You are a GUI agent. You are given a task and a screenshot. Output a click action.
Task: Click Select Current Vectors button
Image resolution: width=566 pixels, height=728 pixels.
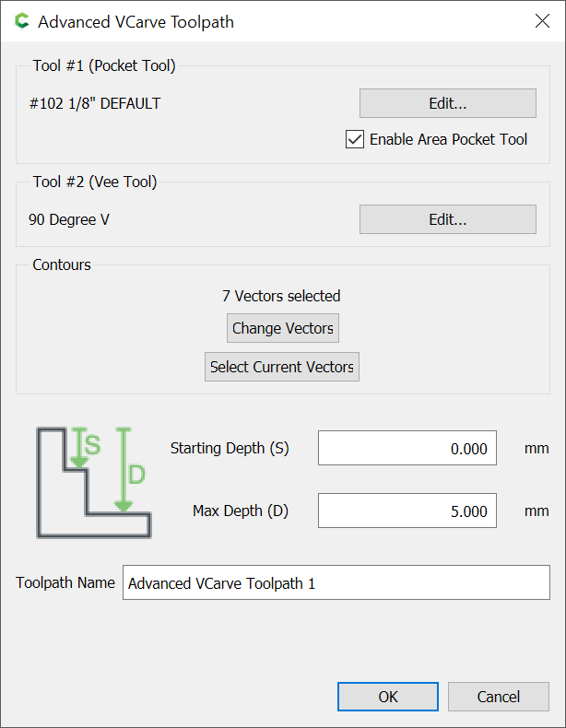click(282, 367)
